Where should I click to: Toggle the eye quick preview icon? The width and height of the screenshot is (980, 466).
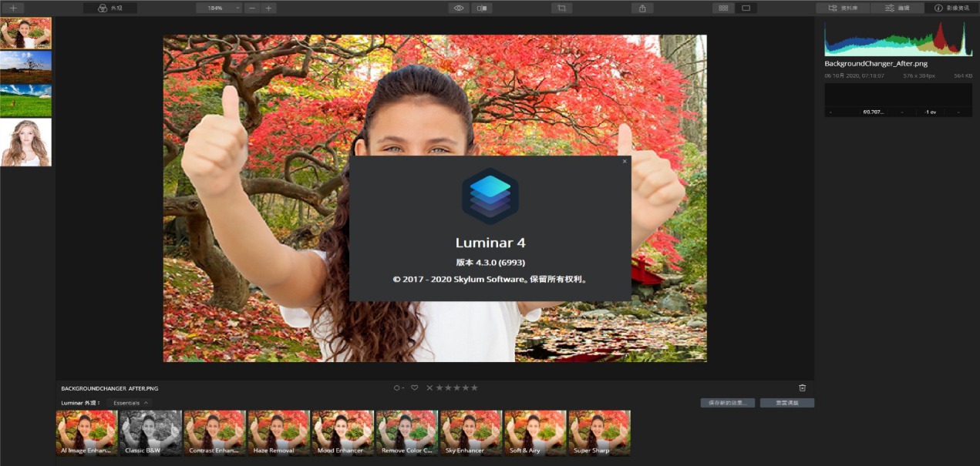point(459,8)
